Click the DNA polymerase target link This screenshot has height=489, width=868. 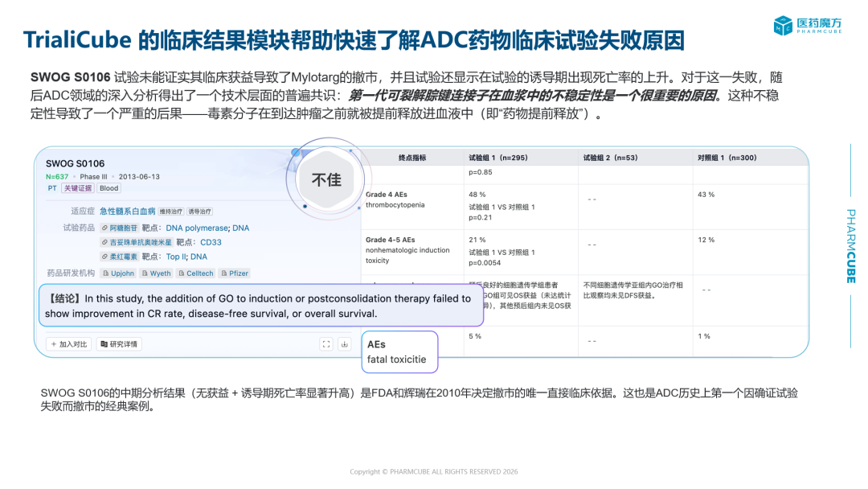197,228
